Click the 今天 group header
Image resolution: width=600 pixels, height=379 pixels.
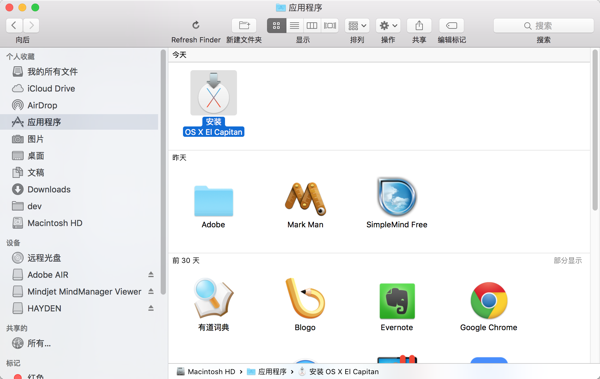(179, 55)
